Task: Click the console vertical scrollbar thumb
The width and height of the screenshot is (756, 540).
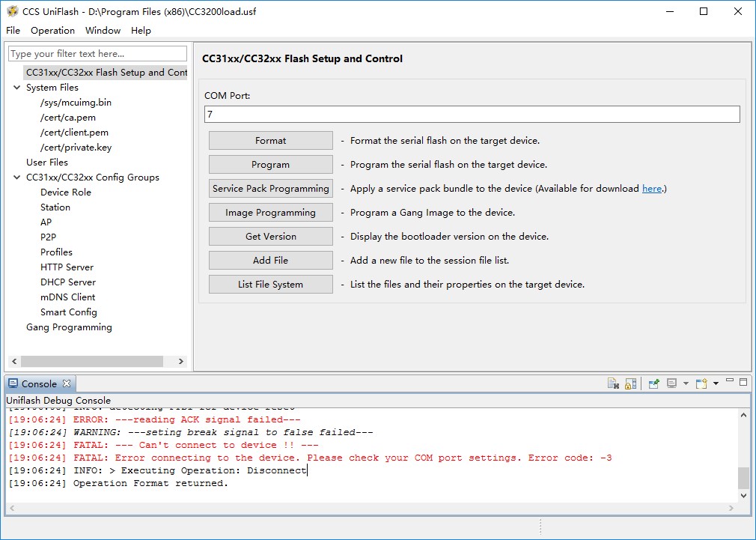Action: point(743,478)
